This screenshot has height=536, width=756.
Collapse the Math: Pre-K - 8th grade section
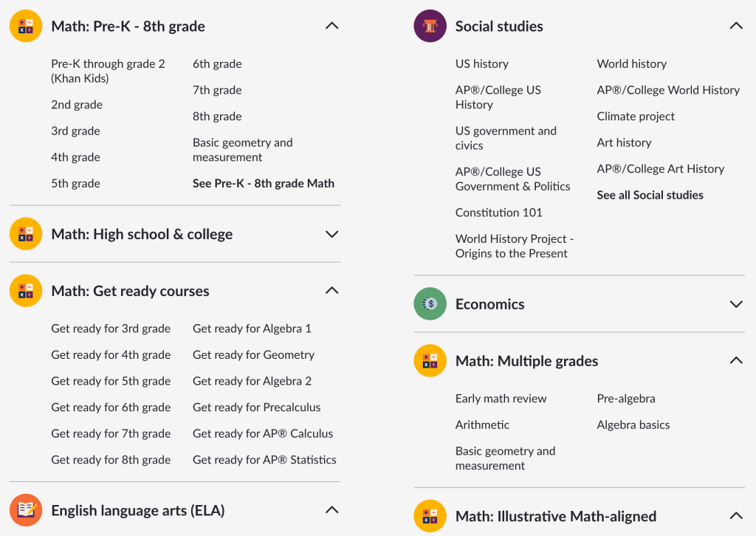click(x=331, y=25)
